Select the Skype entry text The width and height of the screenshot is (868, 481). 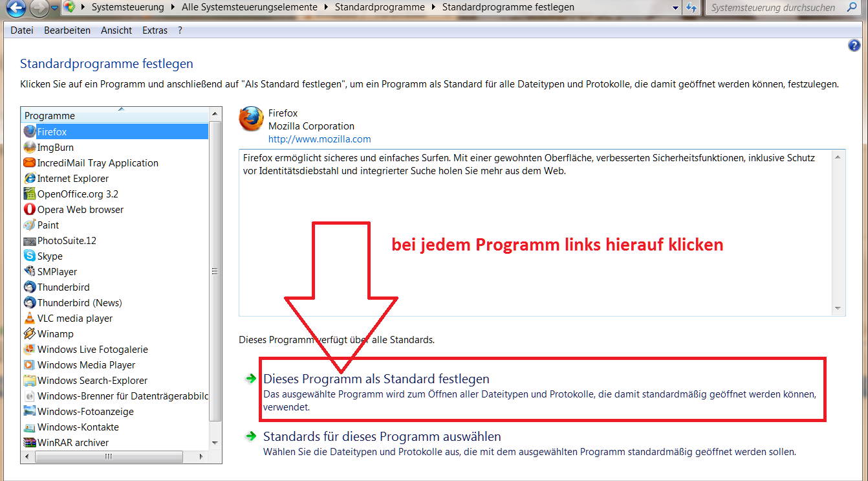[x=50, y=256]
